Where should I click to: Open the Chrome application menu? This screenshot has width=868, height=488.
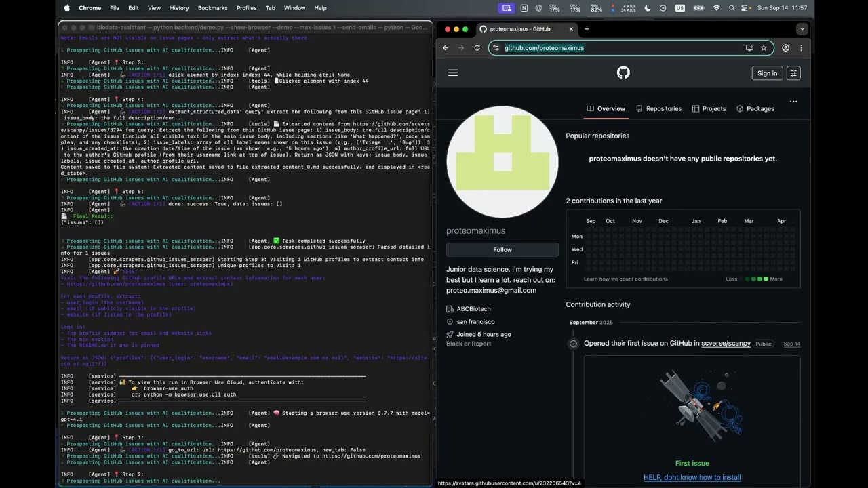[90, 8]
